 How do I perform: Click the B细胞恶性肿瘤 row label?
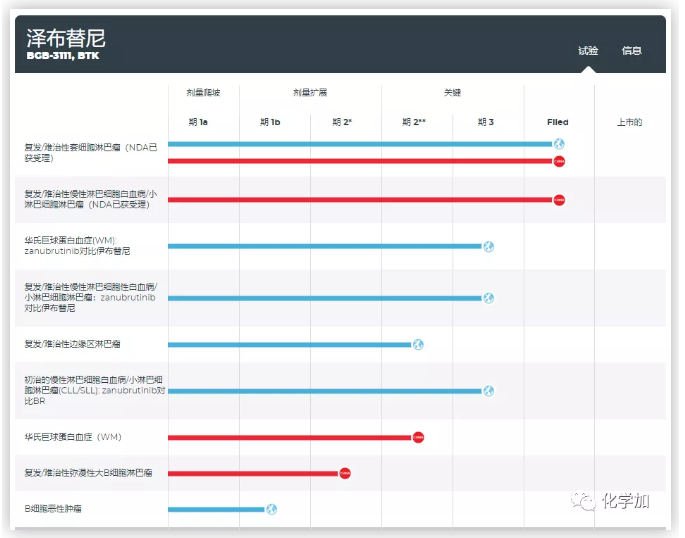tap(53, 509)
